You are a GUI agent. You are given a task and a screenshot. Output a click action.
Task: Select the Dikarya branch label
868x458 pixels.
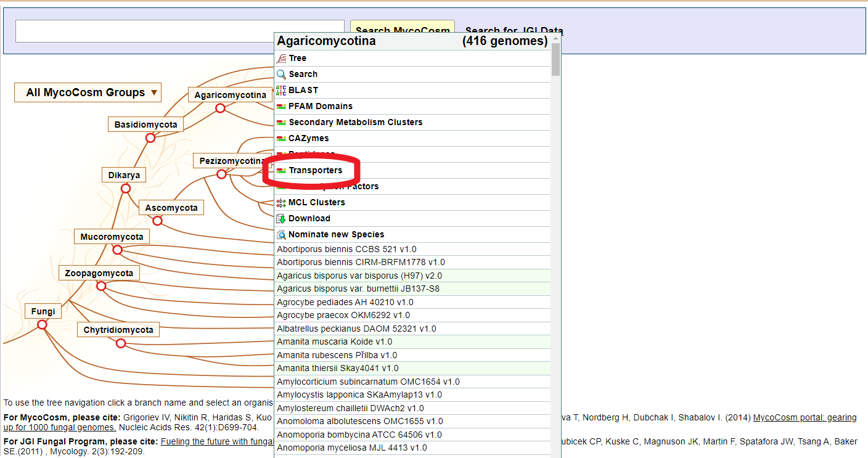pyautogui.click(x=124, y=175)
